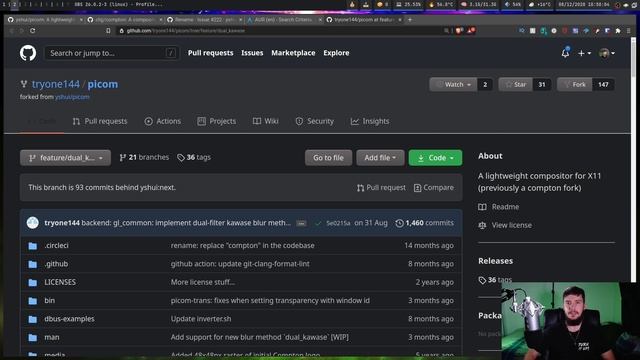
Task: Expand the feature/dual_k... branch selector
Action: tap(65, 158)
